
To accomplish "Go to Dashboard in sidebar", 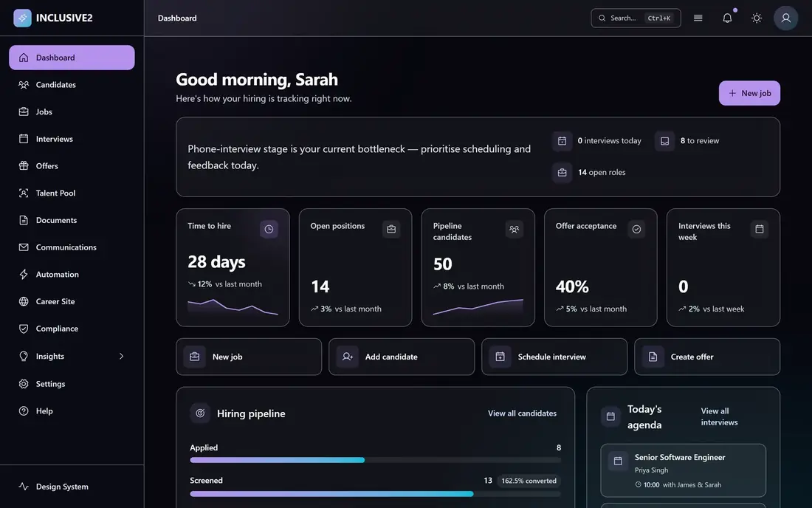I will 72,58.
